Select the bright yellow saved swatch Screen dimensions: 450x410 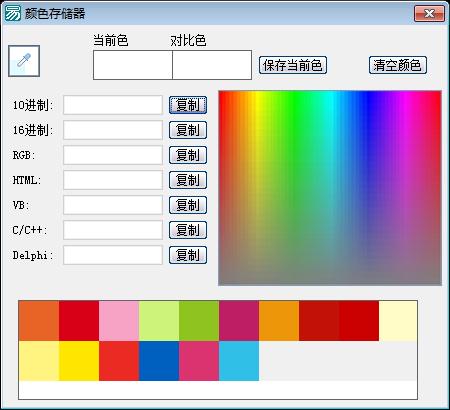click(x=79, y=361)
